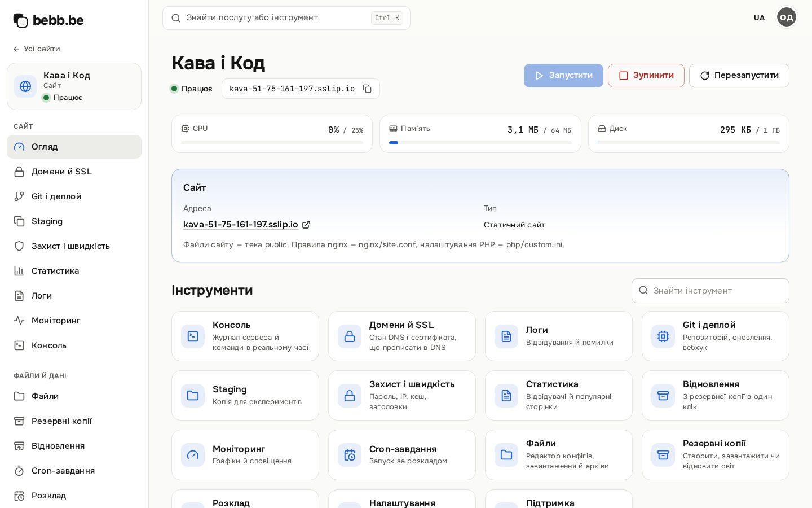812x508 pixels.
Task: Click the Логи tool card document icon
Action: coord(506,336)
